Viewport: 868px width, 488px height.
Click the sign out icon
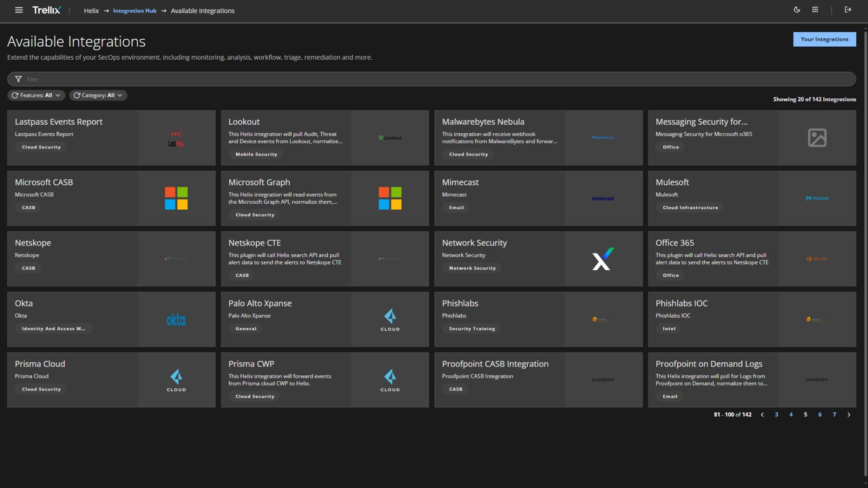(848, 10)
